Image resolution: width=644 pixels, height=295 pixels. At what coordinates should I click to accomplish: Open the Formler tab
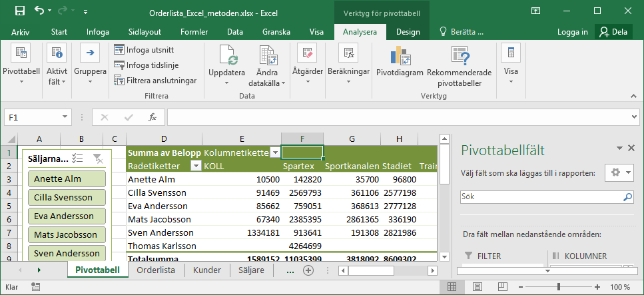tap(194, 32)
